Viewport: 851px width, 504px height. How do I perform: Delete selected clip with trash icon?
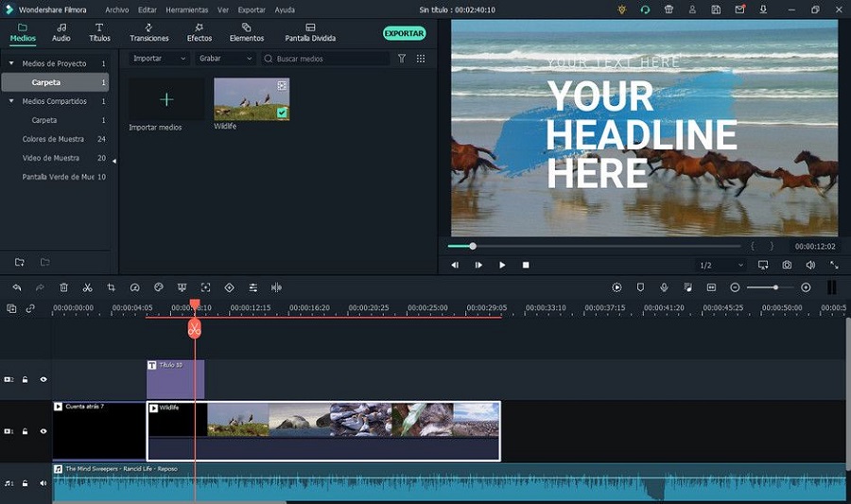64,287
